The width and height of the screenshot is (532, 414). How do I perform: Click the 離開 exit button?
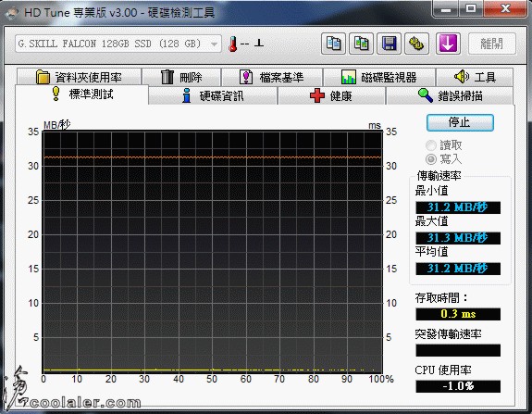(492, 44)
